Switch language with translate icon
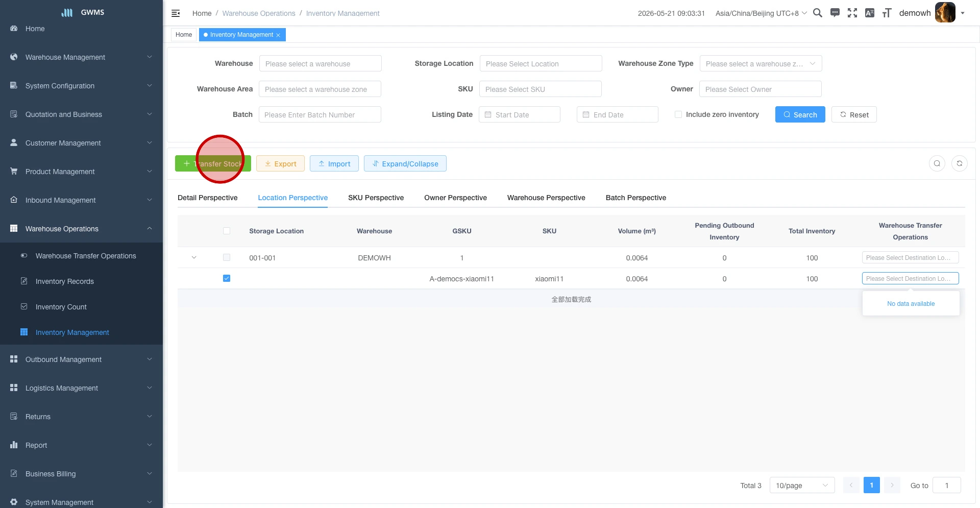Viewport: 980px width, 508px height. click(x=870, y=13)
